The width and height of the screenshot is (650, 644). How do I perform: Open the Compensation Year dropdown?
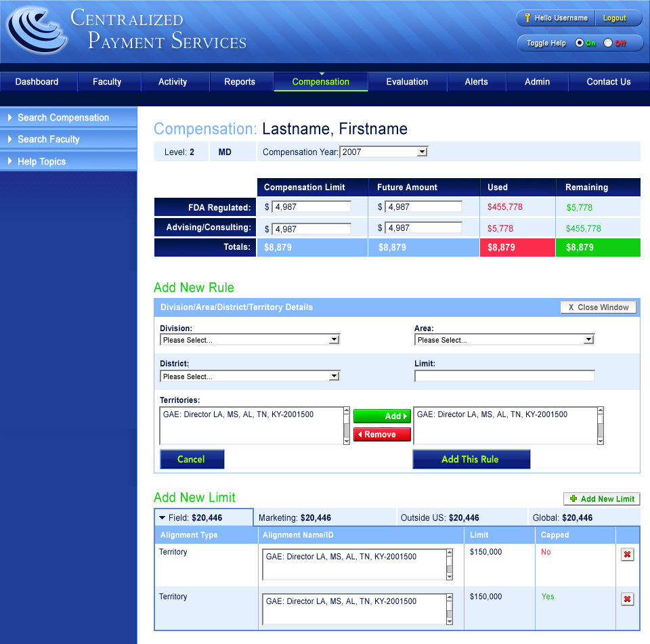tap(422, 152)
